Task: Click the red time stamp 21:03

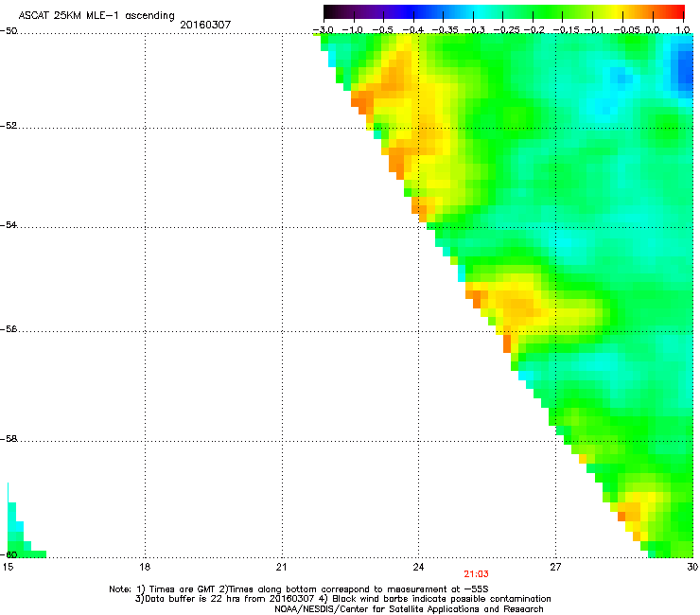Action: tap(476, 574)
